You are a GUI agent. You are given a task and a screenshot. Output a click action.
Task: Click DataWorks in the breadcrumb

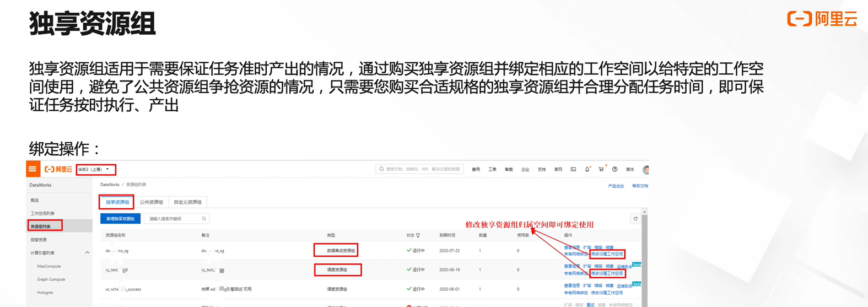110,185
